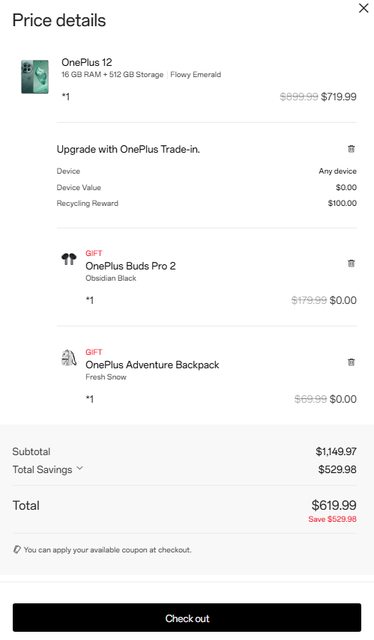Click the OnePlus Adventure Backpack title

tap(152, 365)
